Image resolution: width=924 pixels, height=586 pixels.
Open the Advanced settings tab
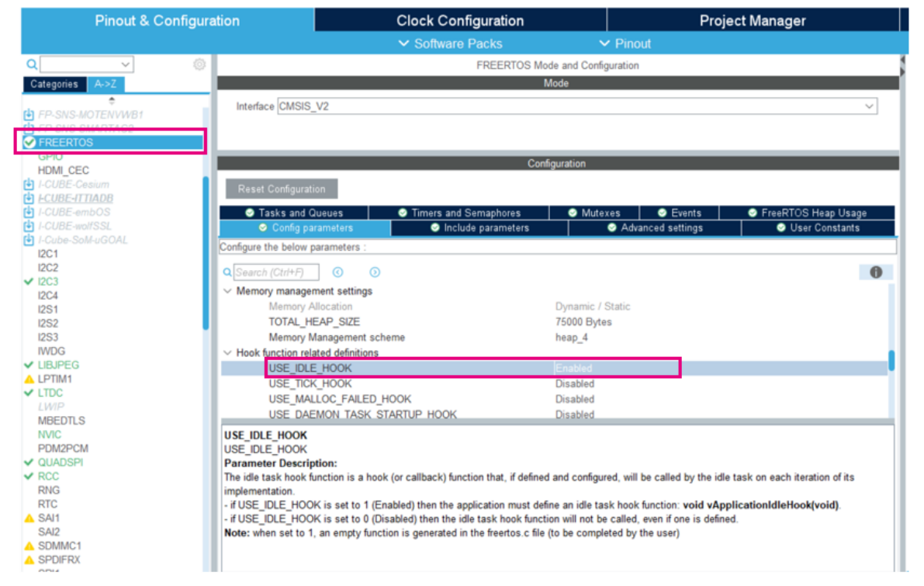[655, 228]
